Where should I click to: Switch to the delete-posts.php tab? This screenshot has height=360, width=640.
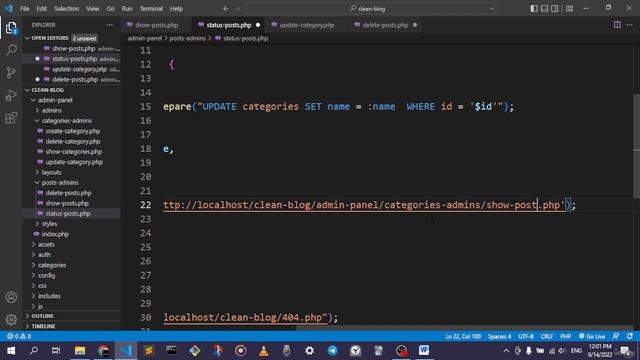pyautogui.click(x=385, y=25)
